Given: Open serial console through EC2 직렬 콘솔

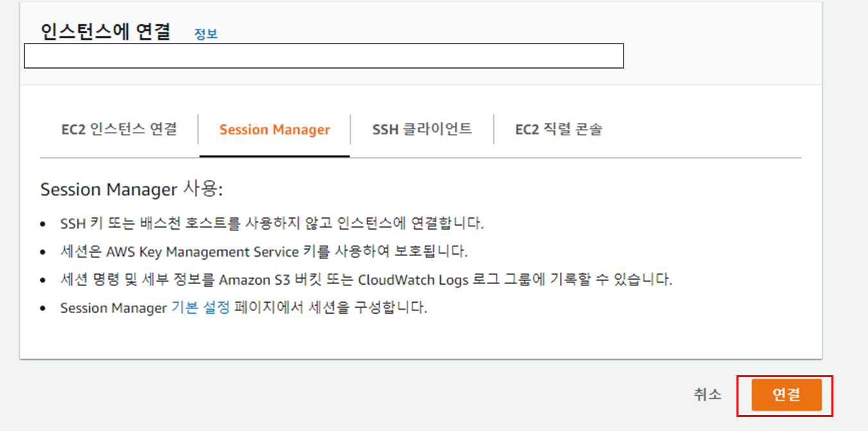Looking at the screenshot, I should pos(557,129).
